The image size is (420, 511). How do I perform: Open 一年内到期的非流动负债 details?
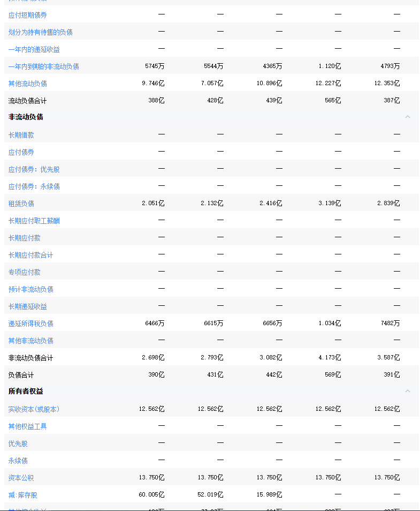click(43, 66)
